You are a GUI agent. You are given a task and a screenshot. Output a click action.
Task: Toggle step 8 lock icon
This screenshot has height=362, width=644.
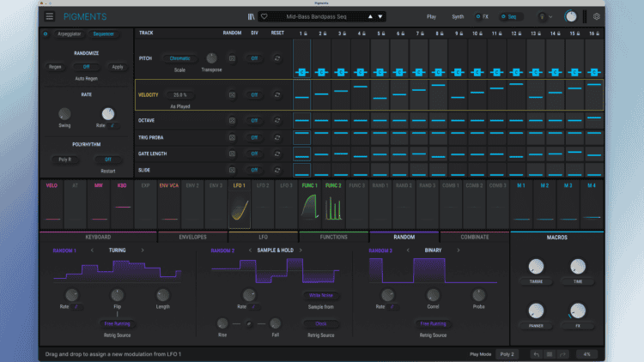[x=442, y=33]
